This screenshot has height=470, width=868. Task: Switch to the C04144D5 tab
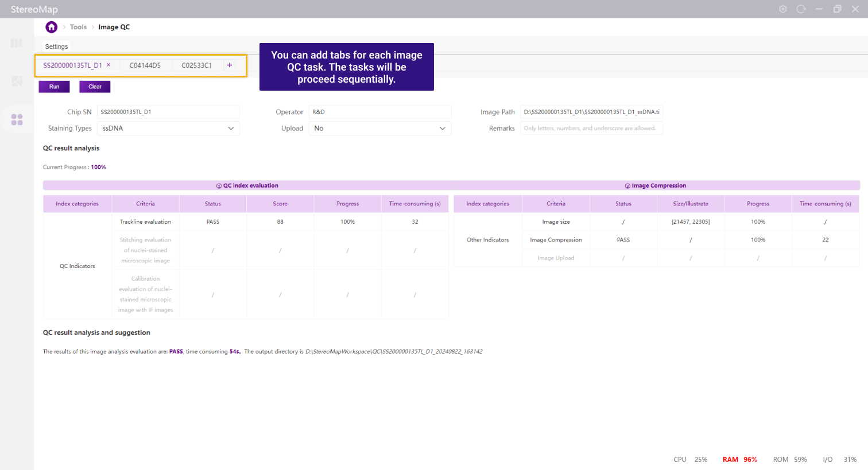(x=145, y=65)
